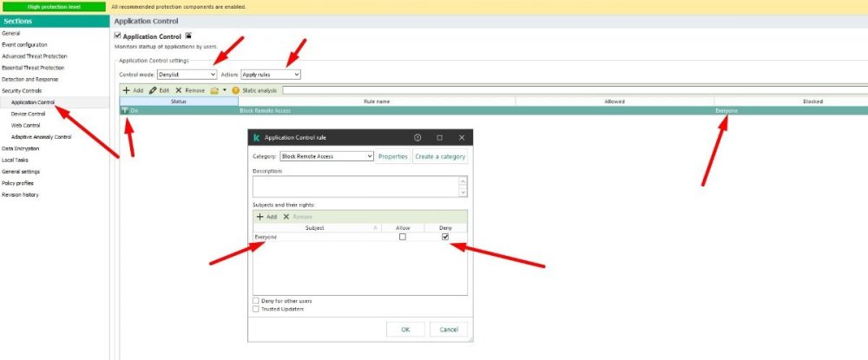Click the Edit pencil button in rules toolbar

[x=159, y=90]
